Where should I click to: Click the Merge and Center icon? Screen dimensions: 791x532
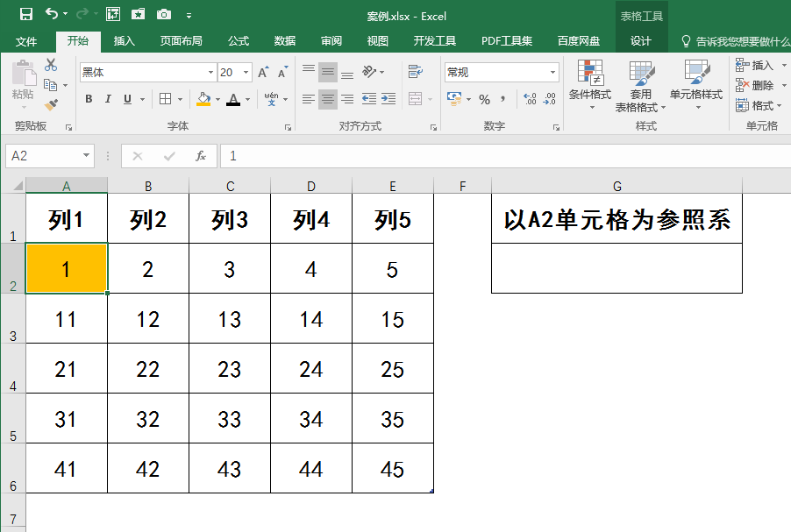pos(415,99)
